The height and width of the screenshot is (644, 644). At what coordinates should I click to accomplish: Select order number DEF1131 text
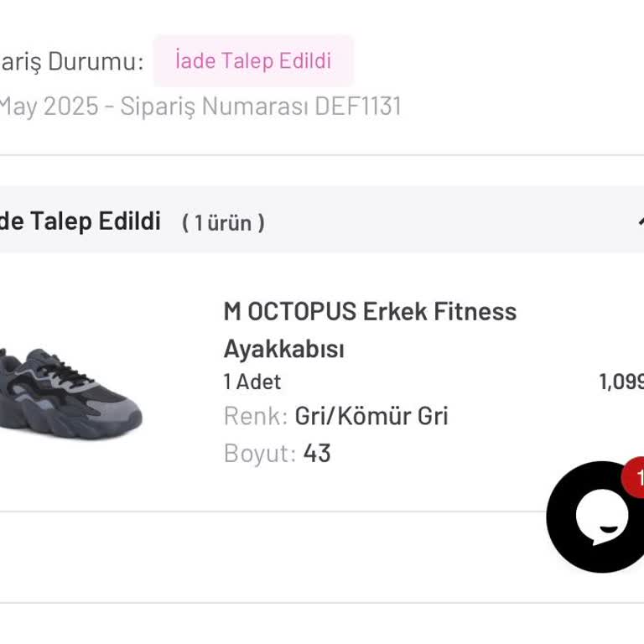coord(358,106)
